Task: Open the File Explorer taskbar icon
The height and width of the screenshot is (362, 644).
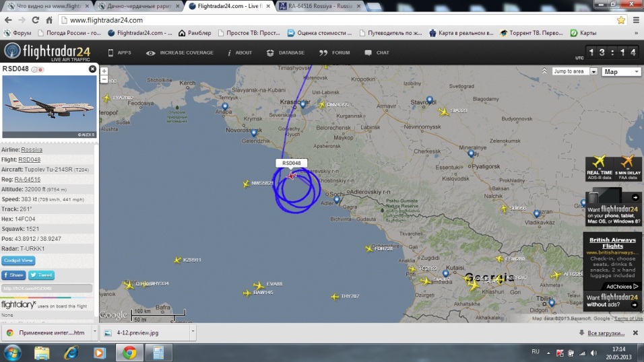Action: 42,353
